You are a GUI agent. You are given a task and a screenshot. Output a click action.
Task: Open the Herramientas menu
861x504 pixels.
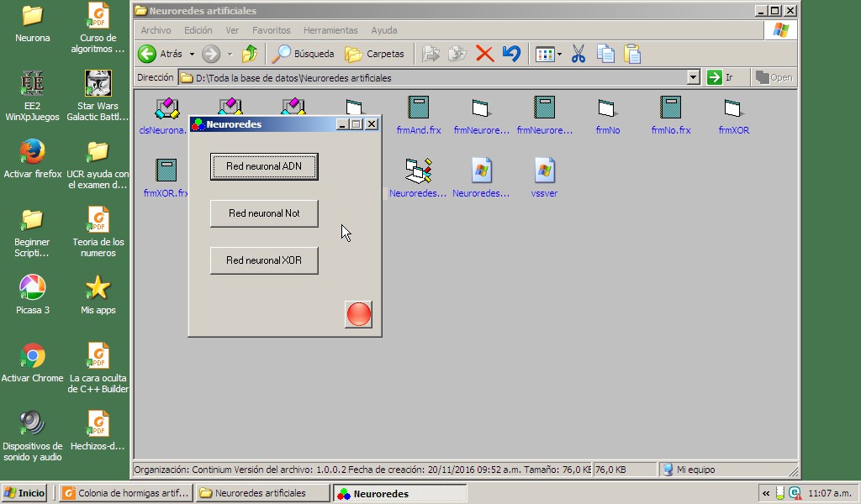click(x=330, y=30)
